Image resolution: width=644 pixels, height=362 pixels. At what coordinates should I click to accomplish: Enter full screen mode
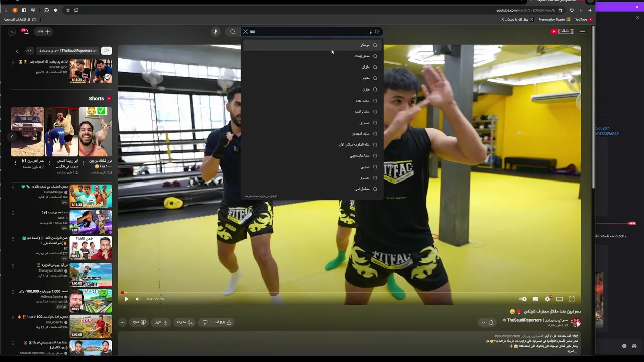[572, 299]
